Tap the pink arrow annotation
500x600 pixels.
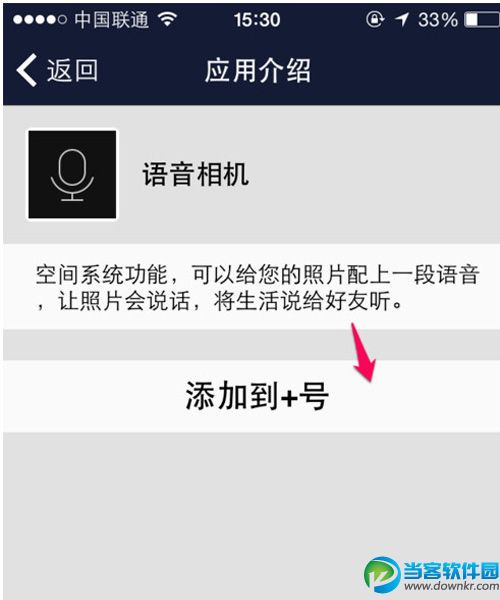coord(363,352)
